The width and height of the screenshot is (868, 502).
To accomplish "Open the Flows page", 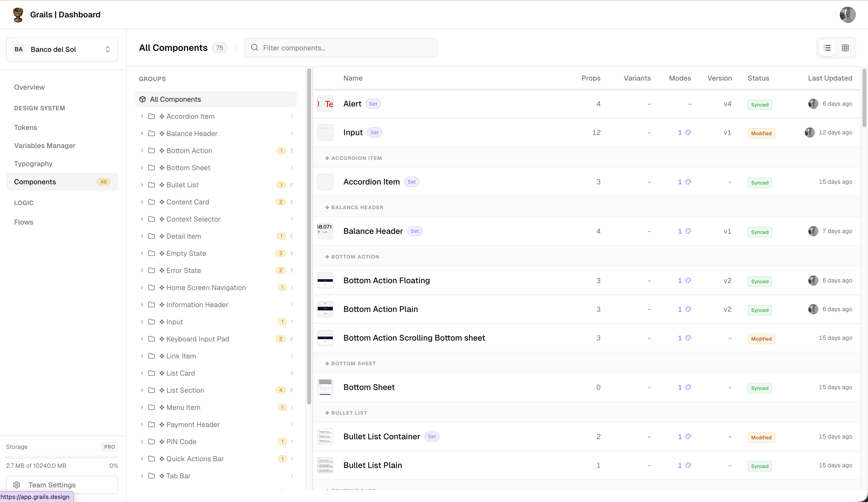I will 24,222.
